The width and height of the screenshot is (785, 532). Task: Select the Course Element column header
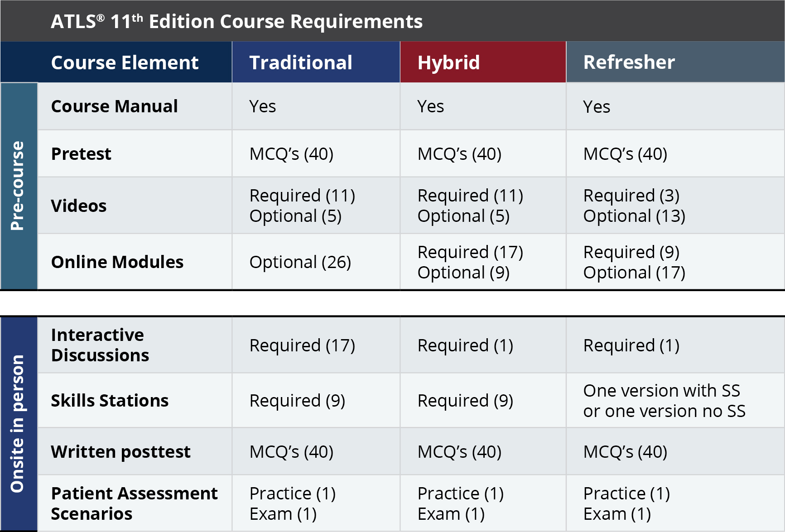pos(125,62)
